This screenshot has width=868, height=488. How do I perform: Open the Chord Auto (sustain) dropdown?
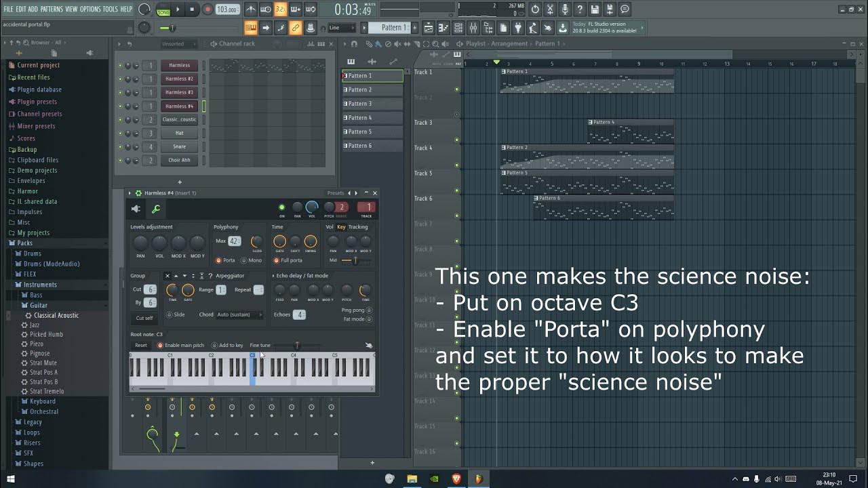coord(240,314)
